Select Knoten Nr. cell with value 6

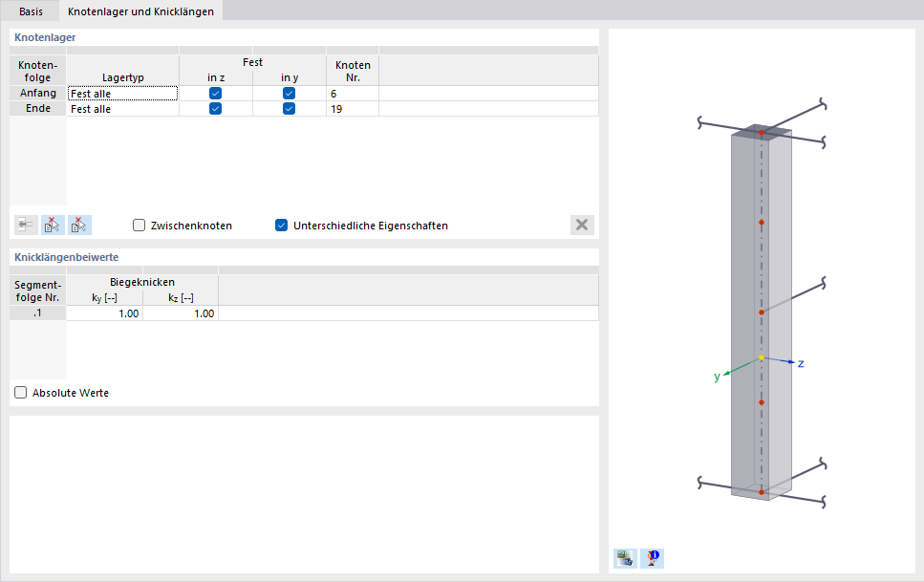tap(353, 93)
